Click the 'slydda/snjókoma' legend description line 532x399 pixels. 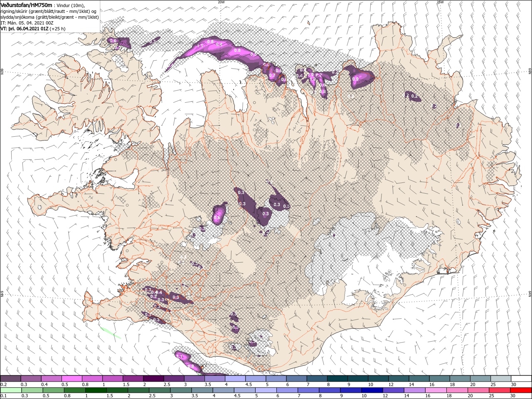click(49, 17)
